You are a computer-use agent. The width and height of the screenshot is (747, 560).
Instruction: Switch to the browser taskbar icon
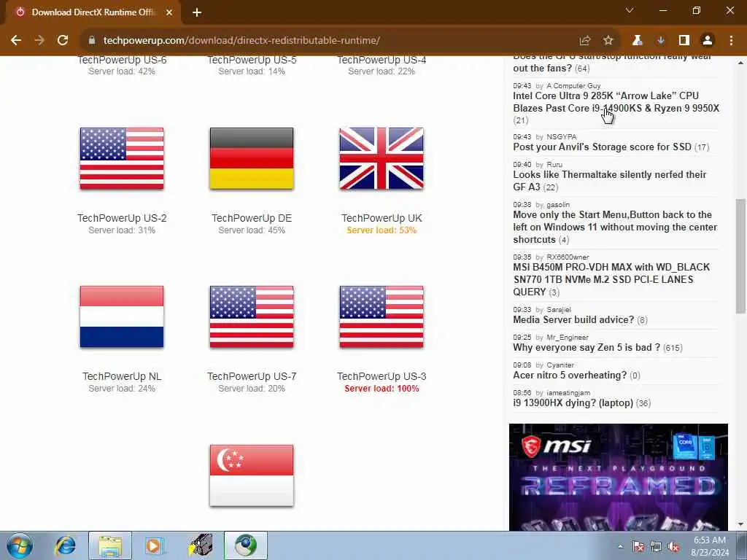click(x=245, y=545)
